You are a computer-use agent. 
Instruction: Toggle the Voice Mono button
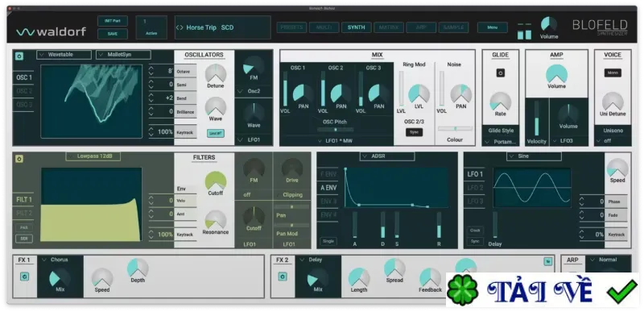(x=613, y=73)
